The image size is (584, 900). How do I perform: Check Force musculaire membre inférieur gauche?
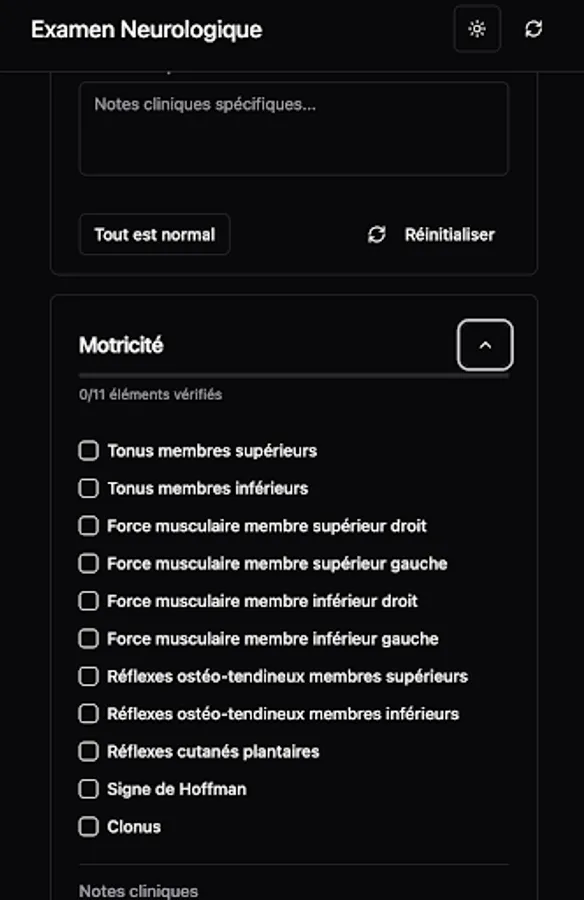(87, 638)
